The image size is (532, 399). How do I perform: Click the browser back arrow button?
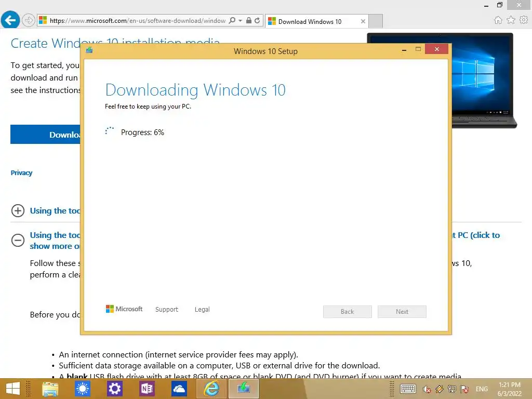point(10,20)
